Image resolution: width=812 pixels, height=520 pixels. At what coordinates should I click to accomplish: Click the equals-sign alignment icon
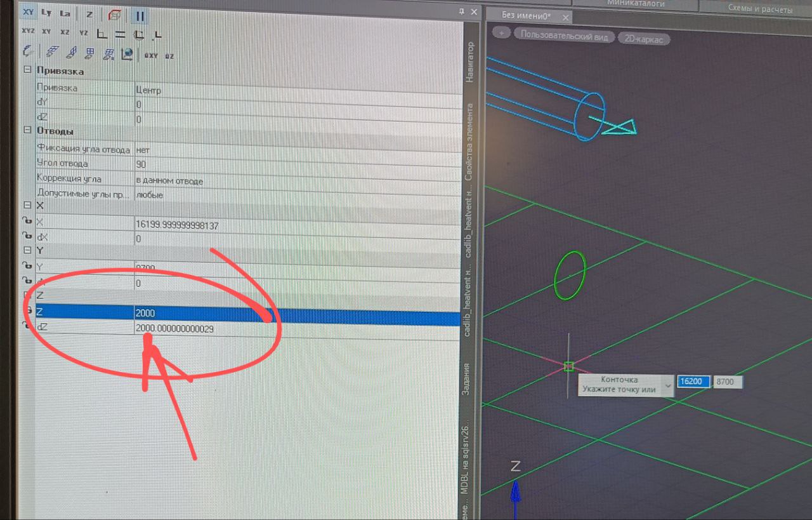pos(119,34)
